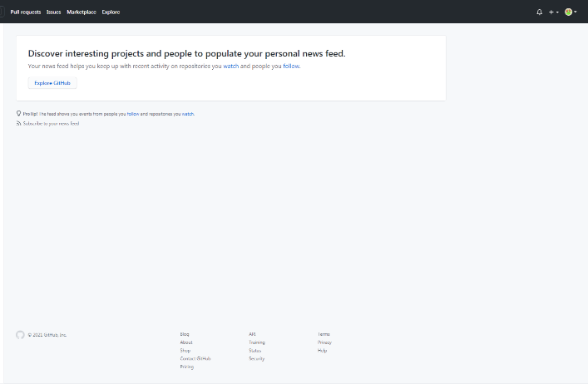Open the Shop footer link
588x384 pixels.
coord(185,351)
